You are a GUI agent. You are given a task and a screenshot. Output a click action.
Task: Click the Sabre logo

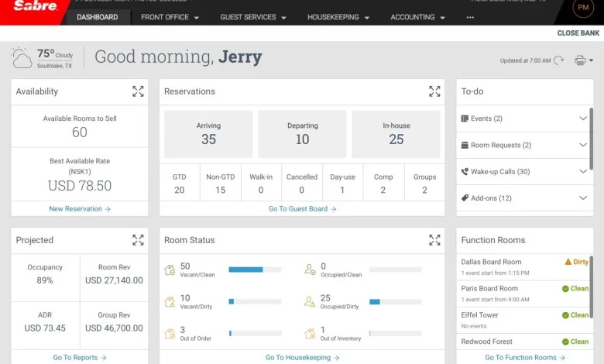tap(35, 5)
